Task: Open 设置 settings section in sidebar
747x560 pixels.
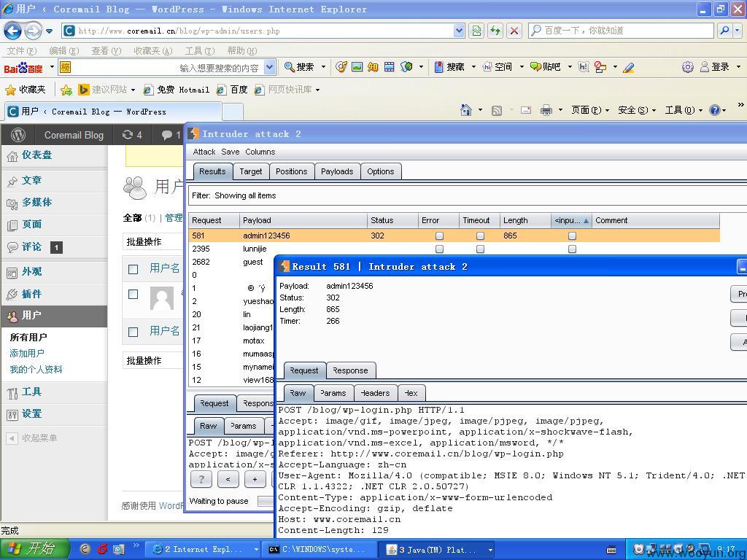Action: pyautogui.click(x=31, y=414)
